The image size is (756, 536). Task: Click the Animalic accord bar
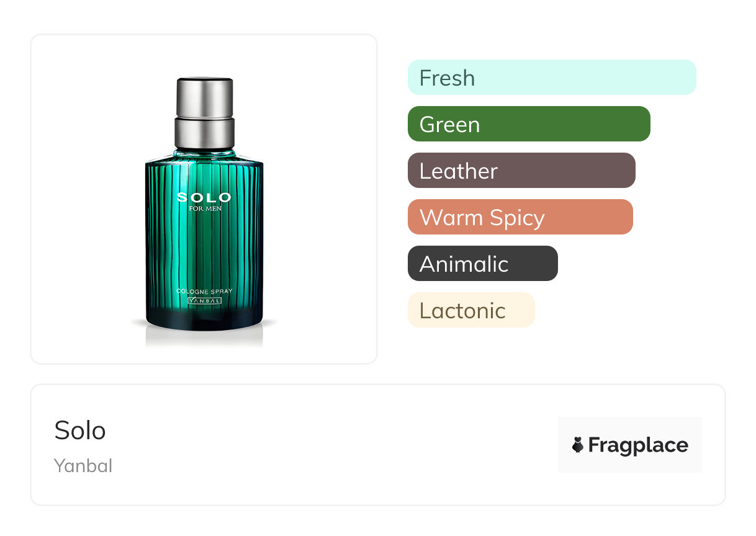(483, 264)
